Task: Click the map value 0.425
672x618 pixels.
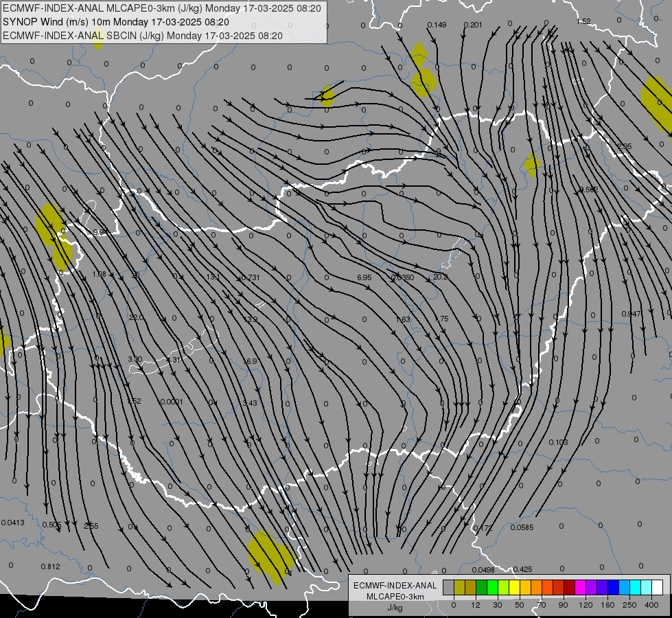Action: click(x=523, y=569)
